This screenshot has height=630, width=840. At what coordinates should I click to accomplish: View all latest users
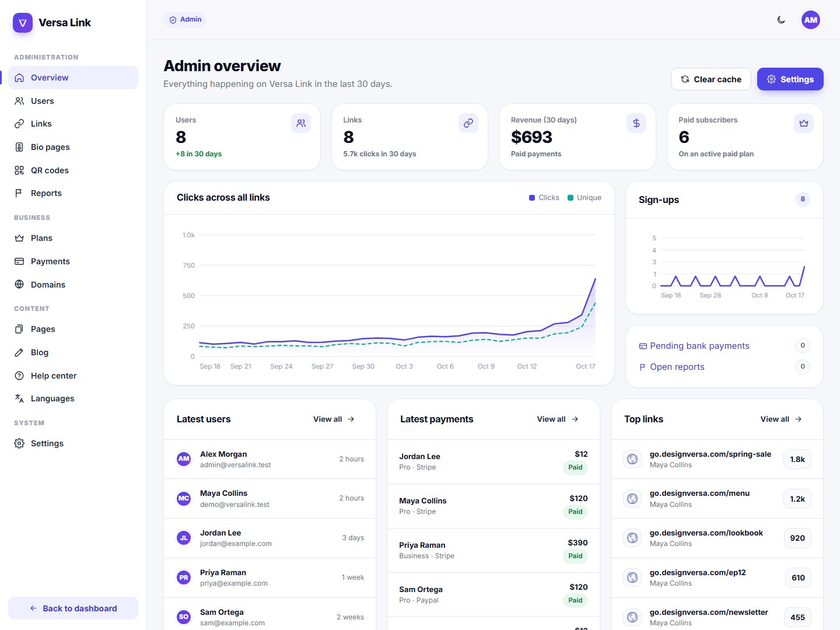tap(334, 419)
